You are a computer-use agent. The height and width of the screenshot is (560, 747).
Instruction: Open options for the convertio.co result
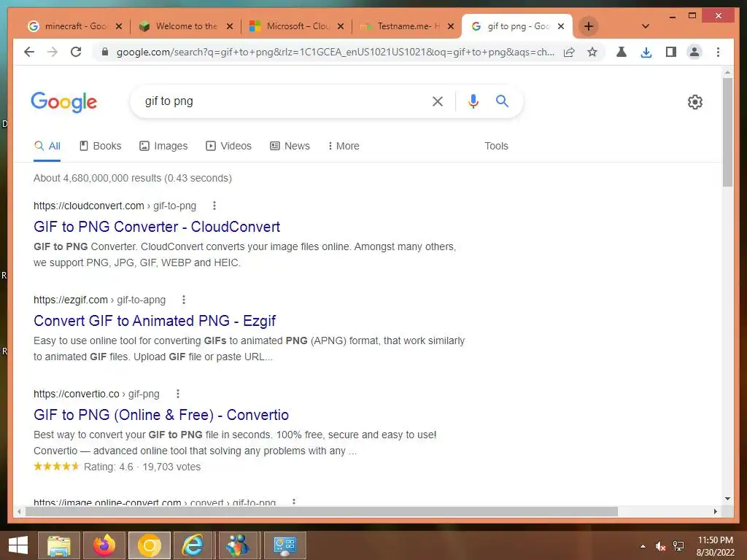point(178,394)
